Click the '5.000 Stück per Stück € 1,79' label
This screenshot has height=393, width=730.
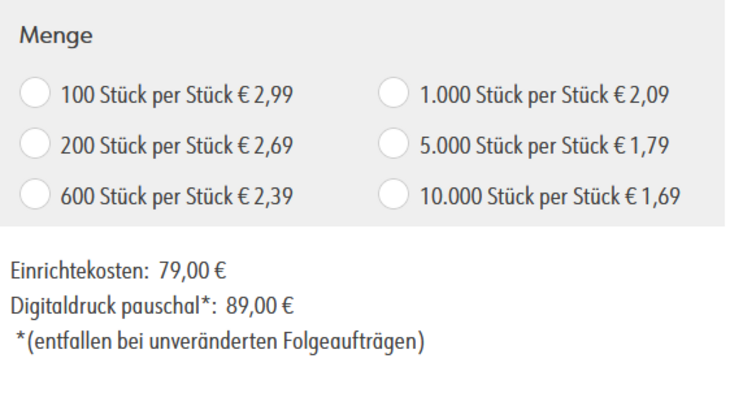[544, 146]
